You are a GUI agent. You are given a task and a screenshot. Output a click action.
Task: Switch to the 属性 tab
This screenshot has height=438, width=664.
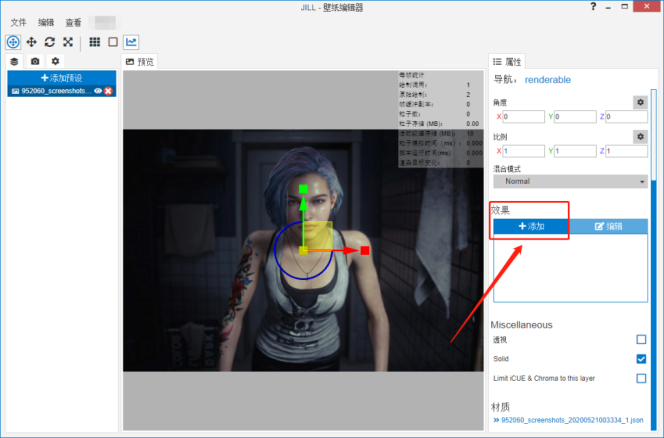(507, 62)
